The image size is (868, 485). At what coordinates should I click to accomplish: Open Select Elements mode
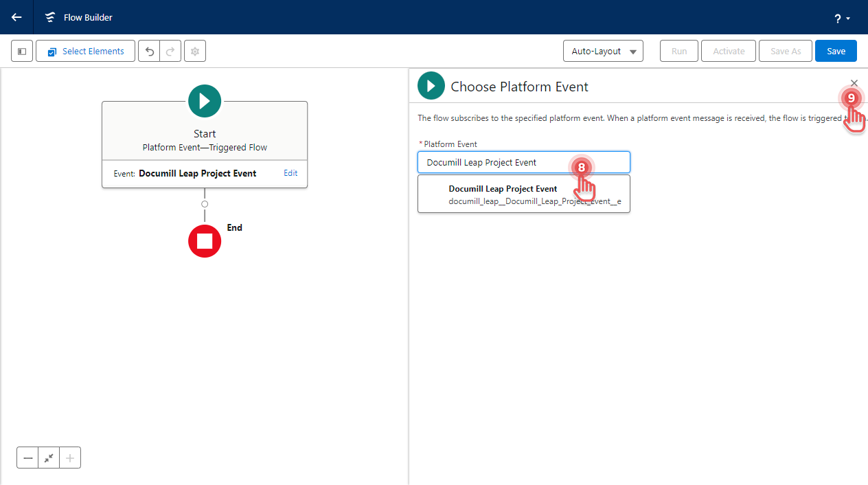(84, 50)
